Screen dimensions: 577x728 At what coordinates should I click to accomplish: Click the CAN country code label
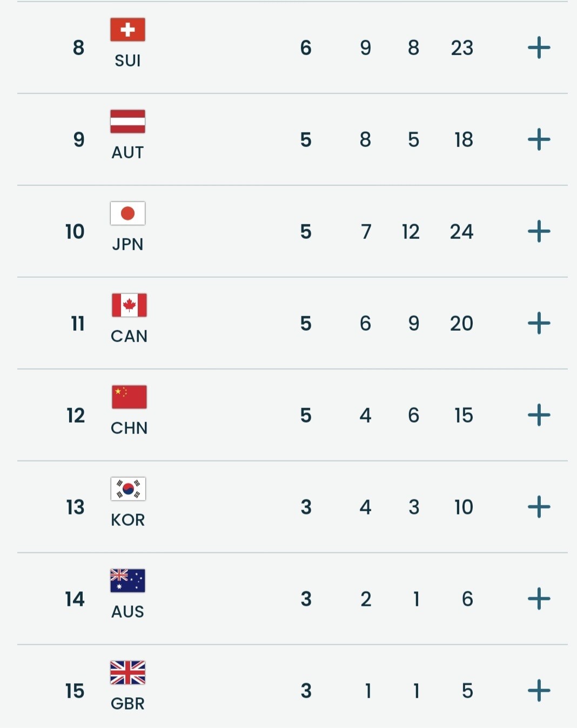129,336
